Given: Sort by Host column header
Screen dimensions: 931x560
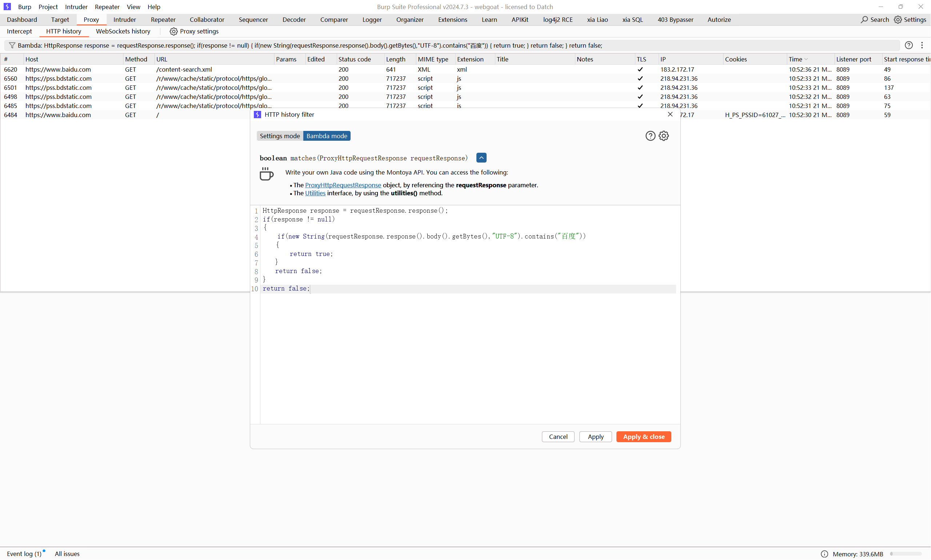Looking at the screenshot, I should tap(73, 59).
